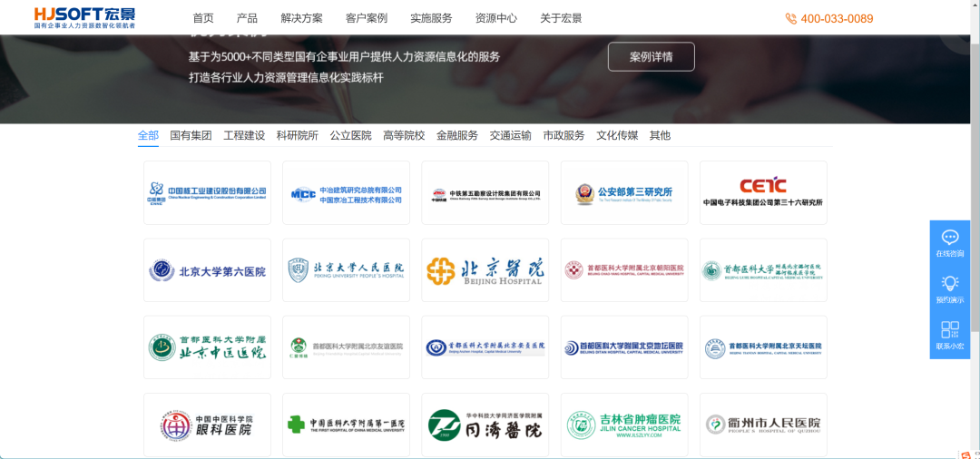Select the 市政服务 tab
This screenshot has width=980, height=459.
563,135
